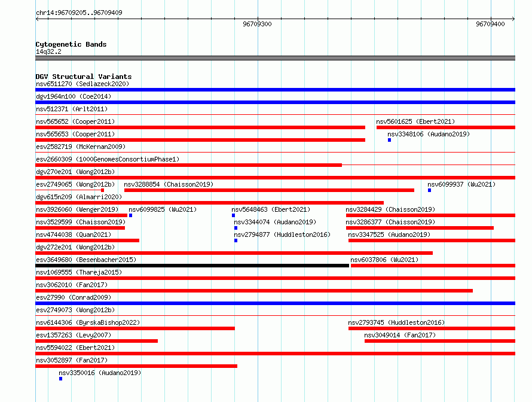Viewport: 532px width, 402px height.
Task: Select nsv5601625 (Ebert2021) label
Action: click(x=415, y=121)
